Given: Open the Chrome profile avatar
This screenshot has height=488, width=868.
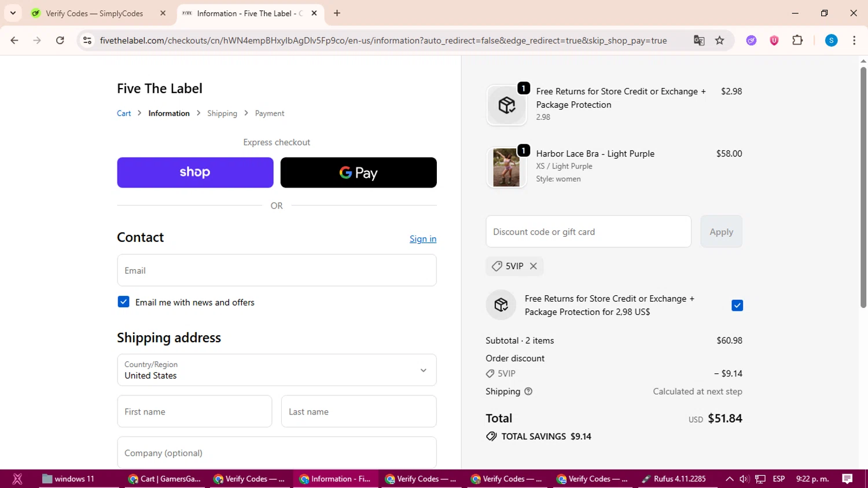Looking at the screenshot, I should pyautogui.click(x=832, y=41).
